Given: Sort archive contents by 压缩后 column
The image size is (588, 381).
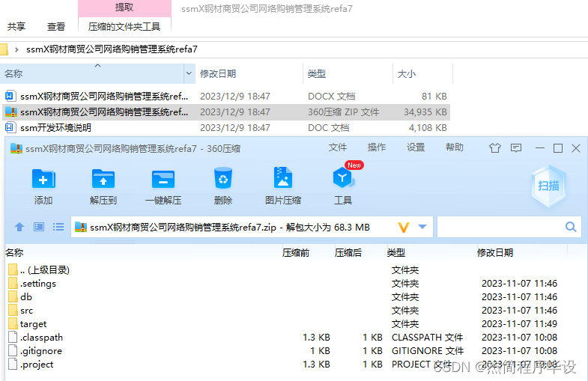Looking at the screenshot, I should (x=348, y=253).
